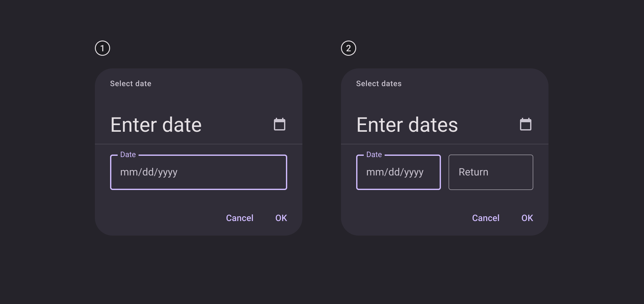Click calendar icon in Enter dates dialog

(525, 124)
